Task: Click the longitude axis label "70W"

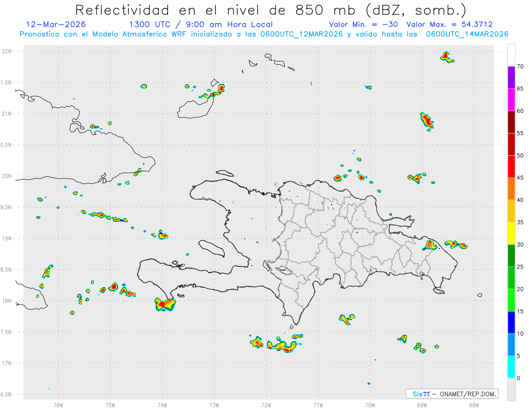Action: 370,405
